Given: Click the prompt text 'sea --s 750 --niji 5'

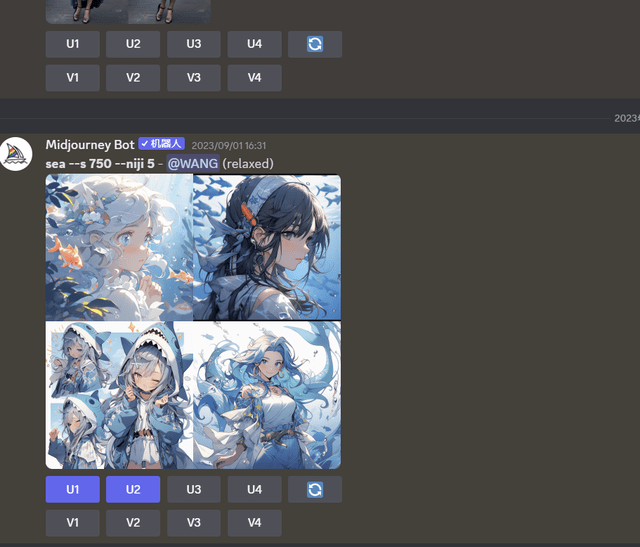Looking at the screenshot, I should point(100,164).
